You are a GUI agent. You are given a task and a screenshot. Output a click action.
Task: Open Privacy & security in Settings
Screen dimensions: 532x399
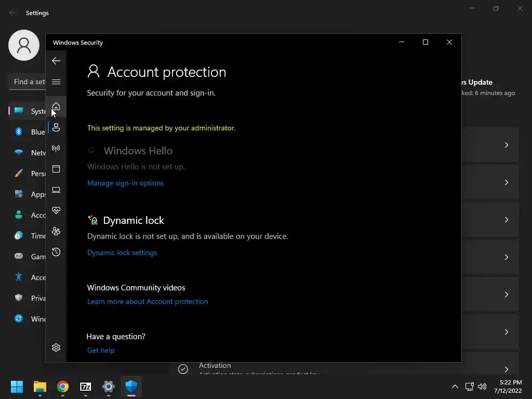27,298
